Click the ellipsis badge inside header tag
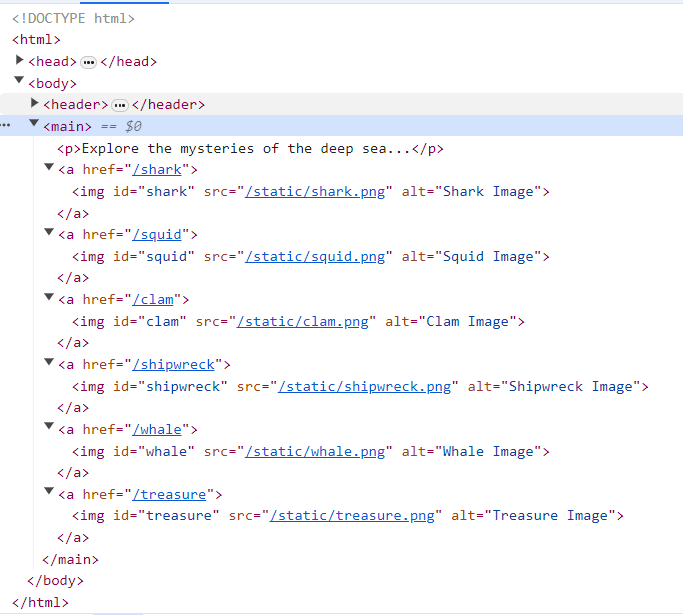Image resolution: width=683 pixels, height=615 pixels. click(120, 105)
